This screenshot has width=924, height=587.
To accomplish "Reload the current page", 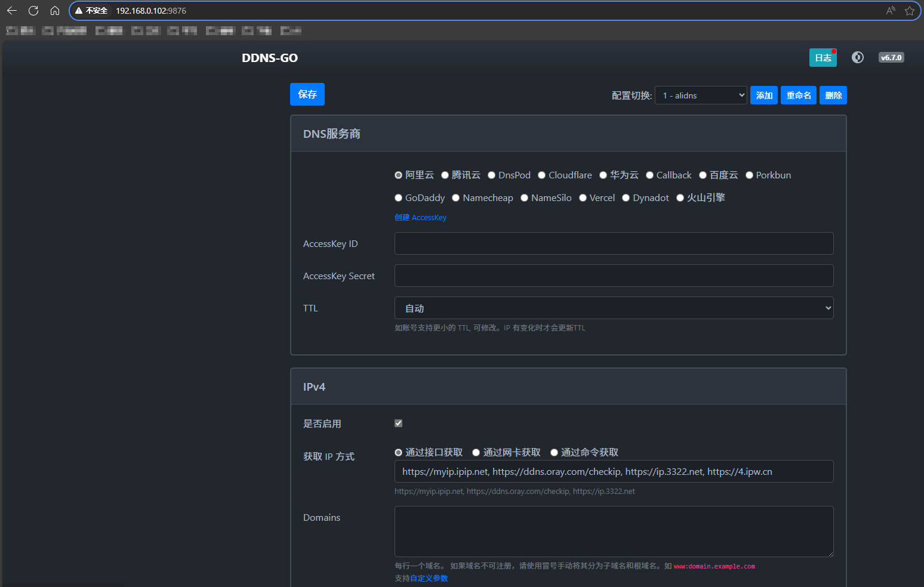I will pyautogui.click(x=33, y=11).
